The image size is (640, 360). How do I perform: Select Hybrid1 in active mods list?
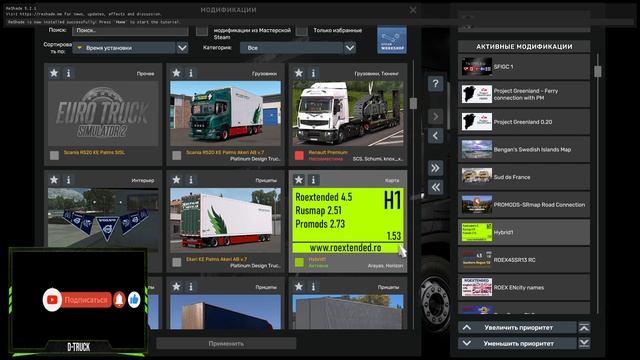pyautogui.click(x=524, y=232)
